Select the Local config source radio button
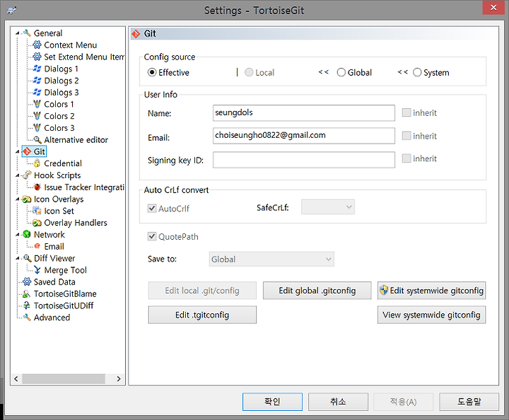Viewport: 509px width, 420px height. coord(249,72)
